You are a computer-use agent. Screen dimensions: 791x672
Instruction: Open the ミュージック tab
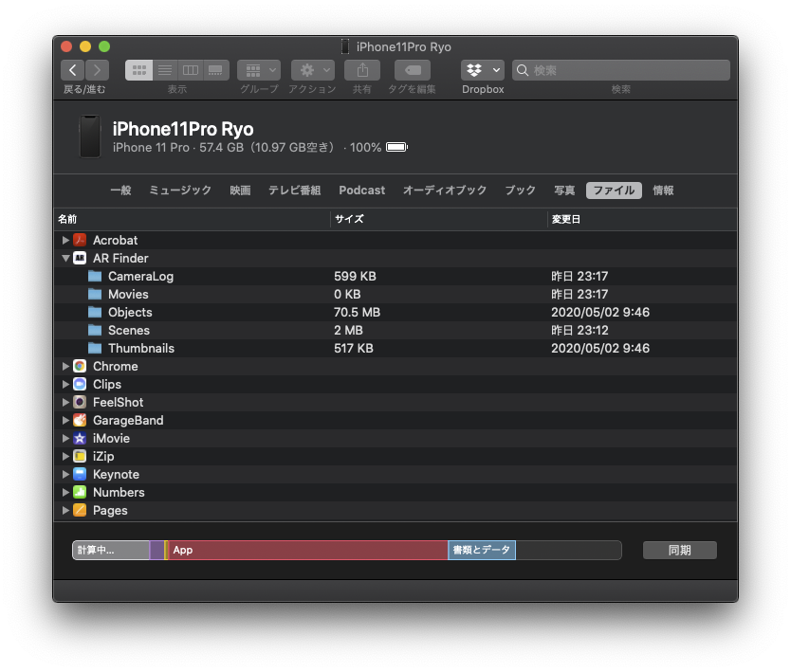click(180, 191)
